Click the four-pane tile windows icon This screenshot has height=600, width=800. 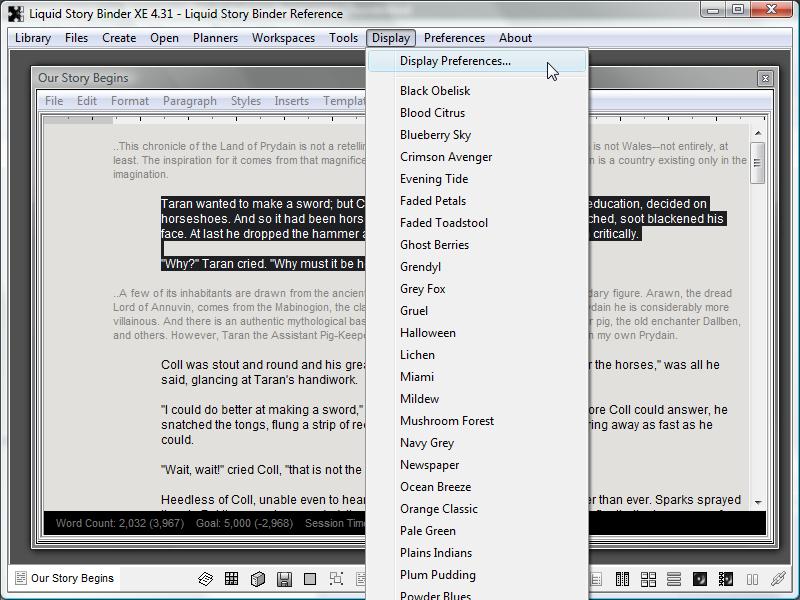point(648,579)
